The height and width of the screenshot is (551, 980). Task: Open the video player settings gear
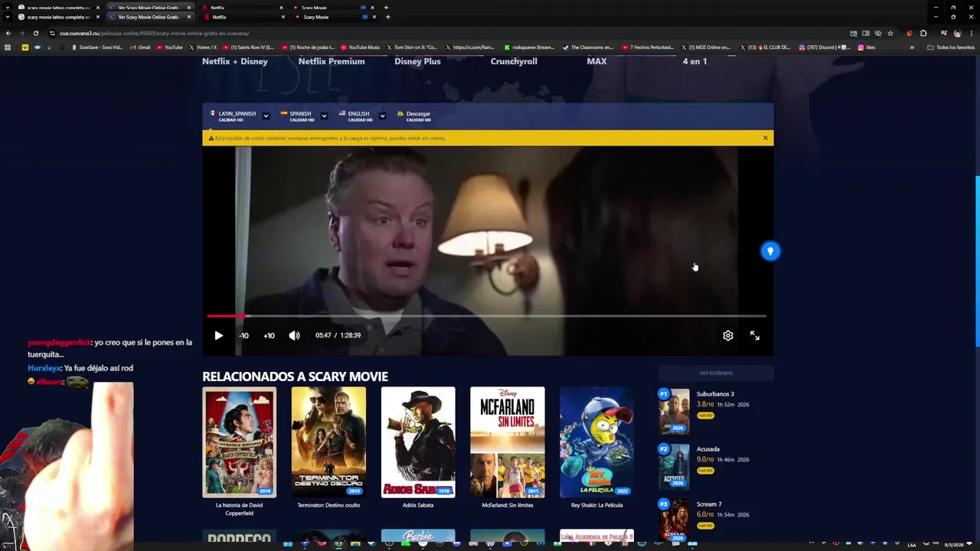(x=728, y=335)
